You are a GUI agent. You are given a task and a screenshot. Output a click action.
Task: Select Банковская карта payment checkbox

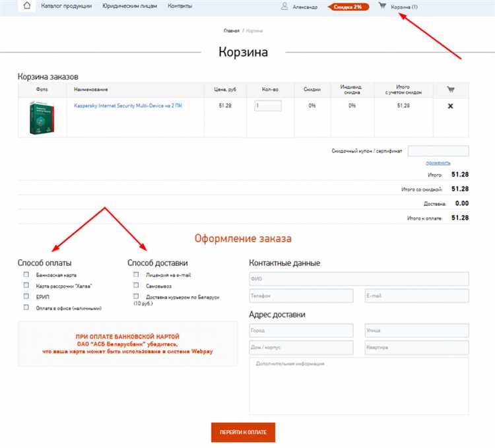click(26, 274)
